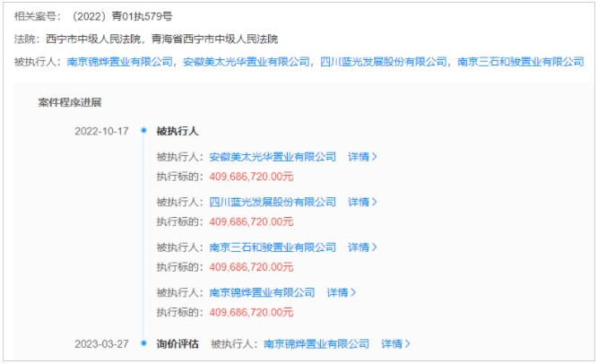Click the timeline dot for 2023-03-27

coord(143,343)
